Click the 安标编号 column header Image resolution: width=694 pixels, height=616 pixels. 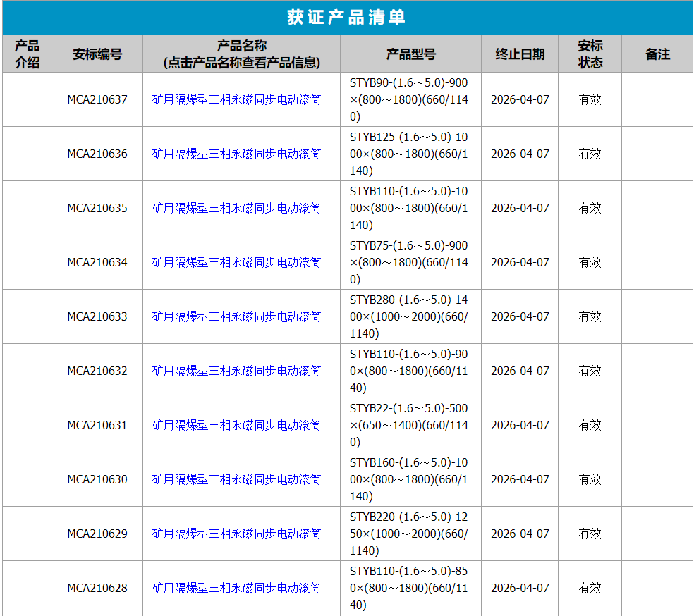97,54
